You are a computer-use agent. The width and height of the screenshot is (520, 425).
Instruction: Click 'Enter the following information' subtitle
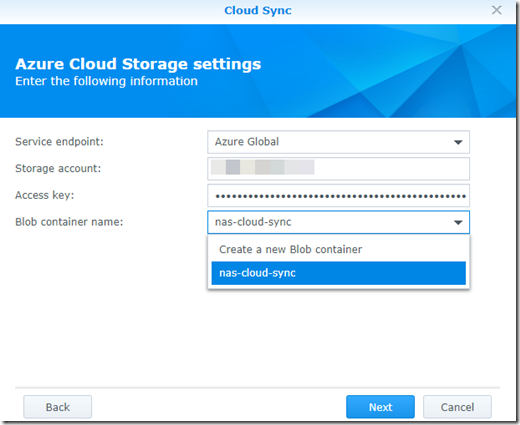point(106,81)
